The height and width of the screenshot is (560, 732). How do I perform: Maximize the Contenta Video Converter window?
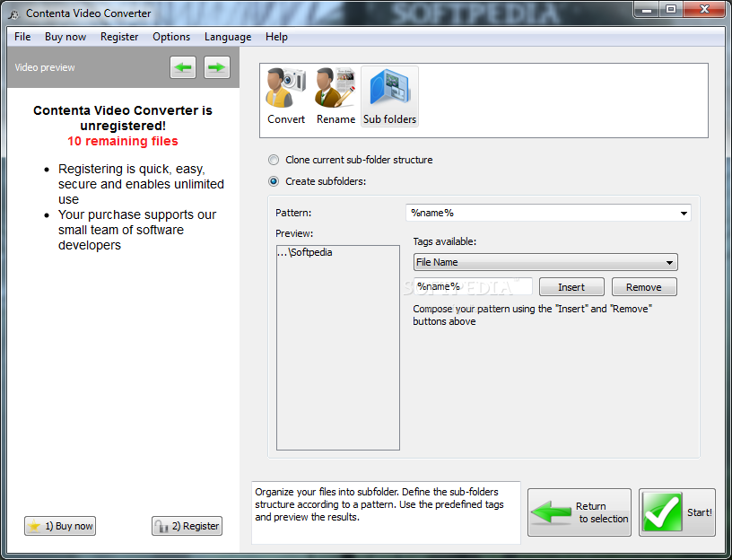671,9
